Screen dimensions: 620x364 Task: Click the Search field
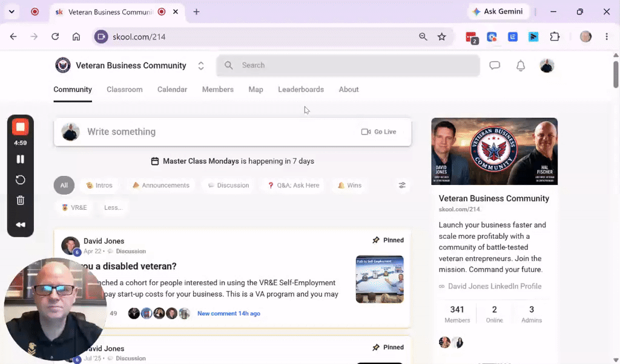coord(348,65)
